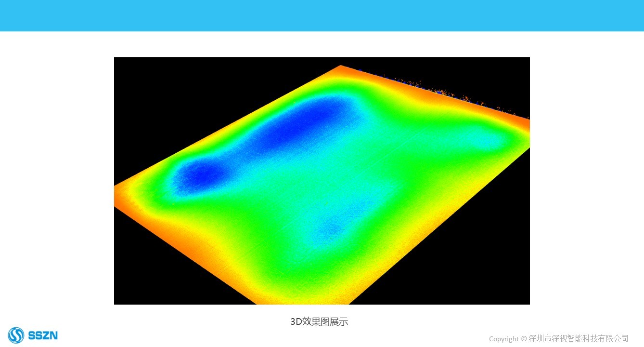Viewport: 644px width, 347px height.
Task: Click the SSZN logo icon
Action: [x=16, y=335]
